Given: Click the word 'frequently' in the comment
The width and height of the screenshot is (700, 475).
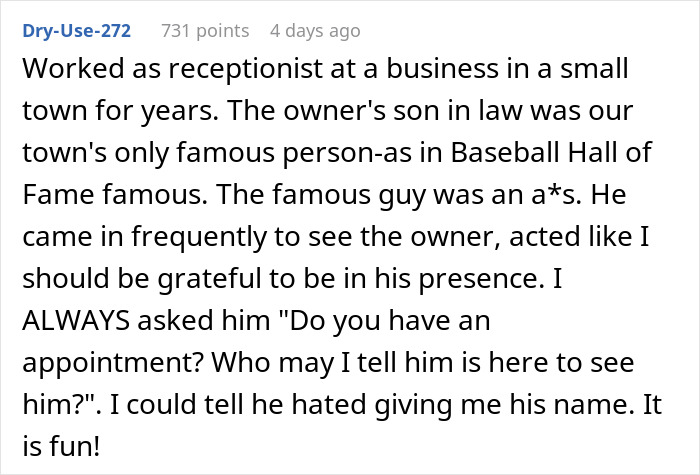Looking at the screenshot, I should tap(199, 237).
